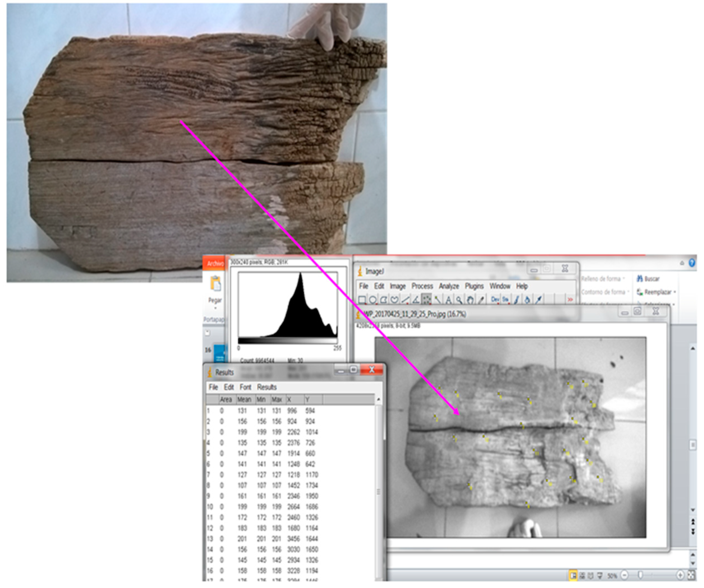
Task: Open the Dev developer menu tool
Action: click(x=495, y=300)
